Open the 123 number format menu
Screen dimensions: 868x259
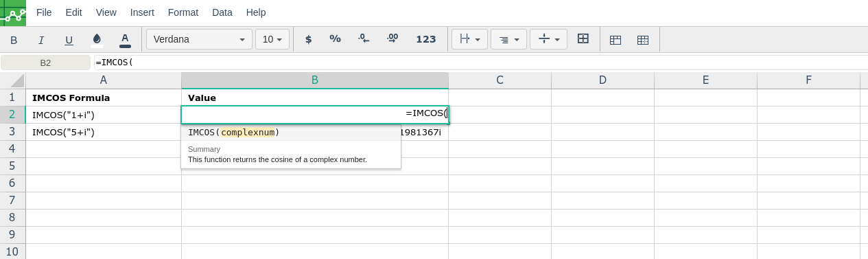(426, 39)
